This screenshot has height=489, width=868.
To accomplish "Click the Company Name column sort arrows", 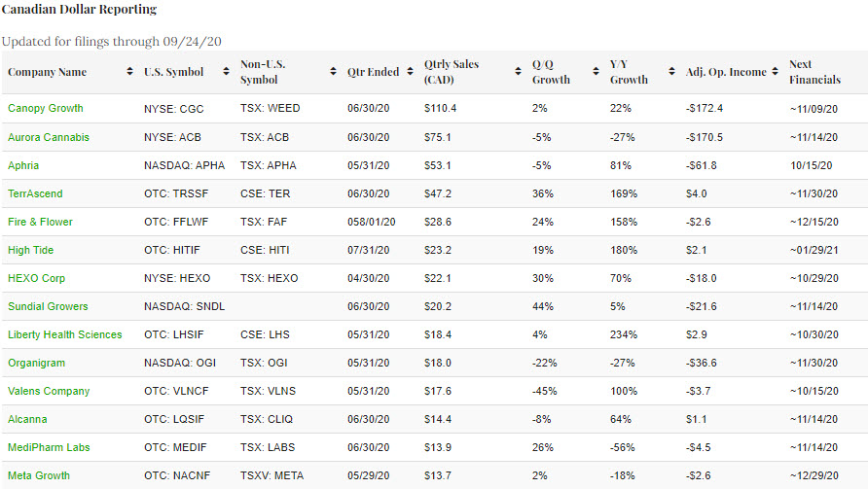I will coord(130,72).
